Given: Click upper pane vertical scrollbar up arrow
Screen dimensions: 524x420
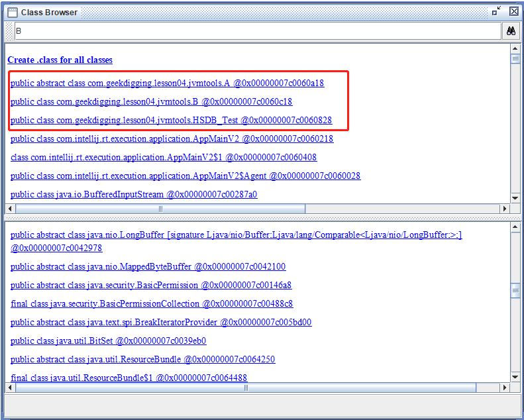Looking at the screenshot, I should click(x=515, y=49).
